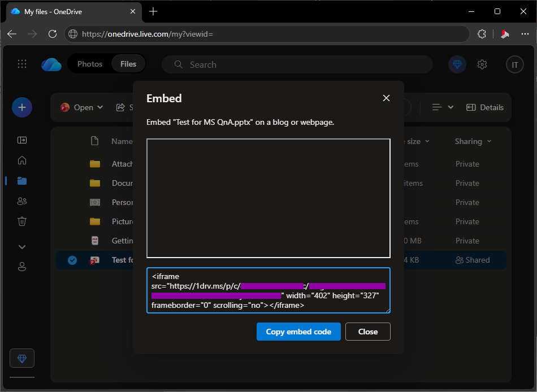Viewport: 537px width, 392px height.
Task: Click the Share icon in command bar
Action: pos(120,107)
